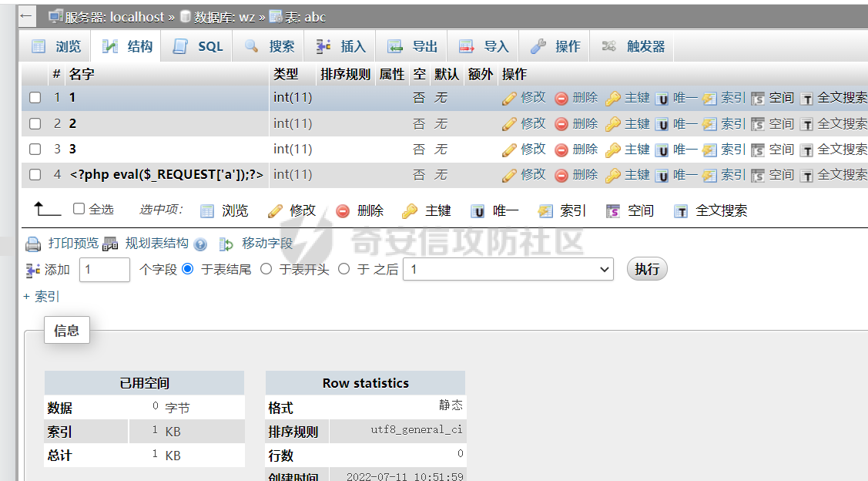Select the 于表开头 radio button
This screenshot has width=868, height=481.
[x=266, y=269]
